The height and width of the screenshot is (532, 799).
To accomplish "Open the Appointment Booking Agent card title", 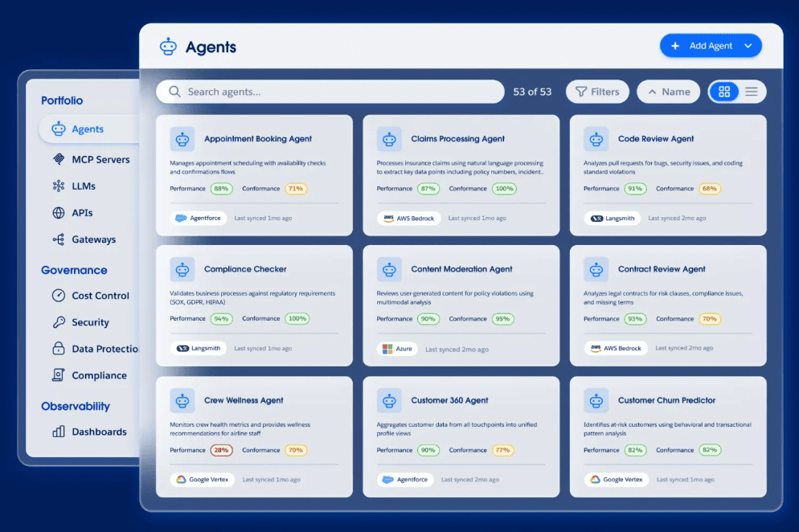I will point(258,138).
